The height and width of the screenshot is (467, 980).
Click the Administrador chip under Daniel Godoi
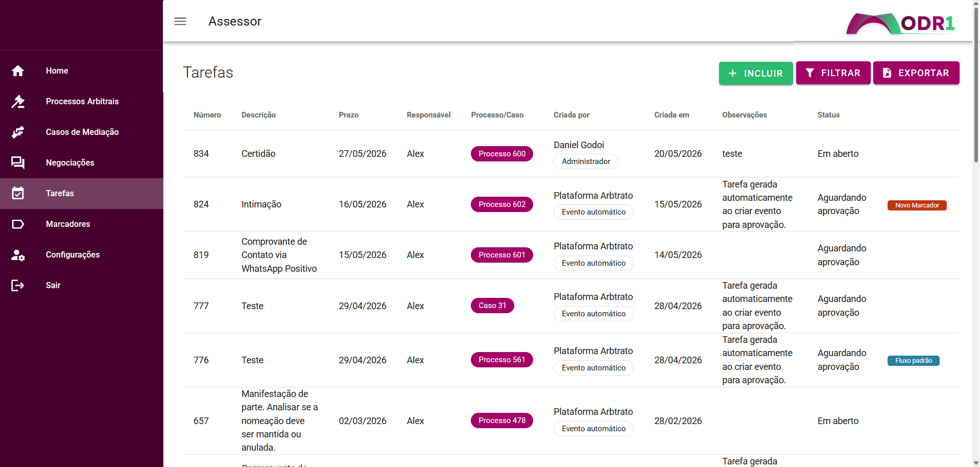click(586, 161)
